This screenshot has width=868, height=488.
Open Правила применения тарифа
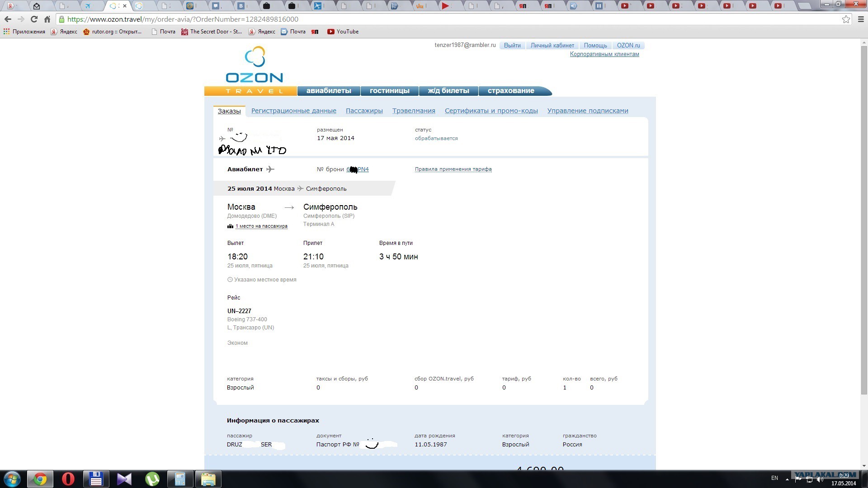pyautogui.click(x=453, y=169)
